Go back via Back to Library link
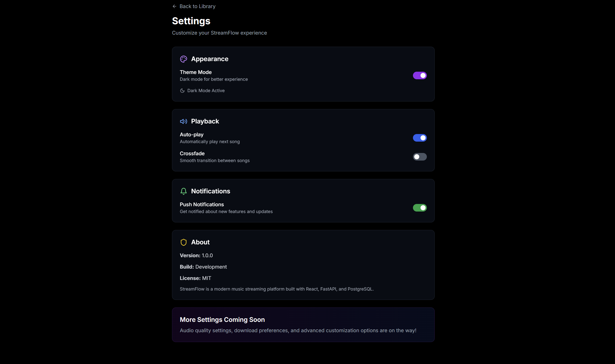Viewport: 615px width, 364px height. click(197, 6)
